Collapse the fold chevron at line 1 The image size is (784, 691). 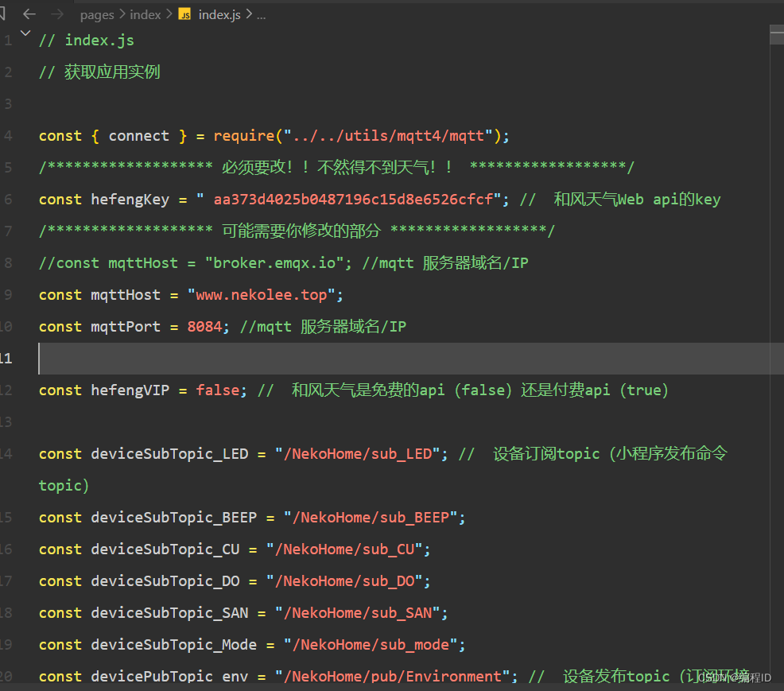(x=25, y=33)
